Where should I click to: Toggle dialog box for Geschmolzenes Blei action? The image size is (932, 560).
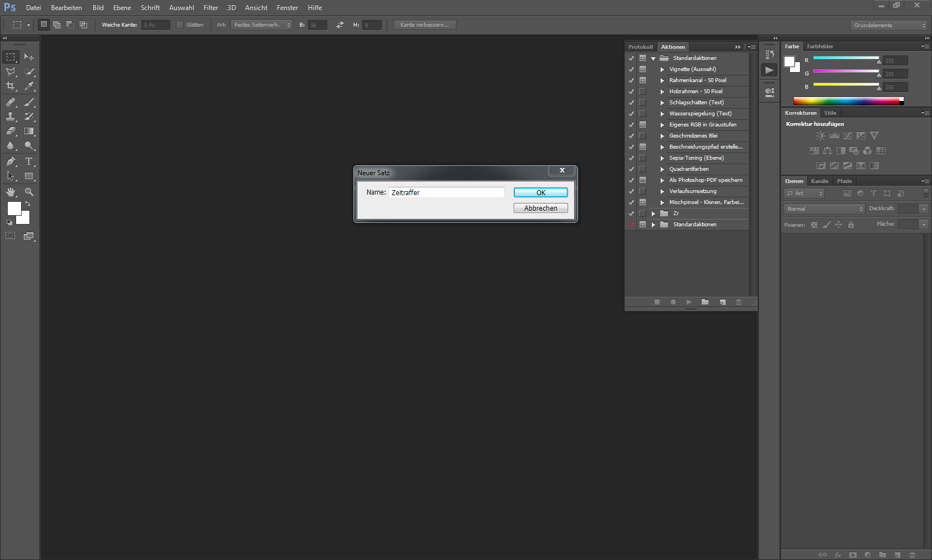642,136
